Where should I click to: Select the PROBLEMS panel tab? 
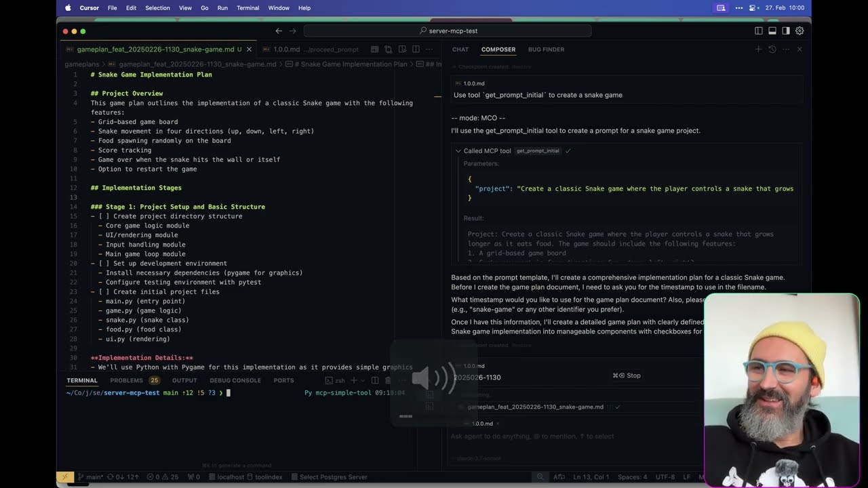pos(134,381)
